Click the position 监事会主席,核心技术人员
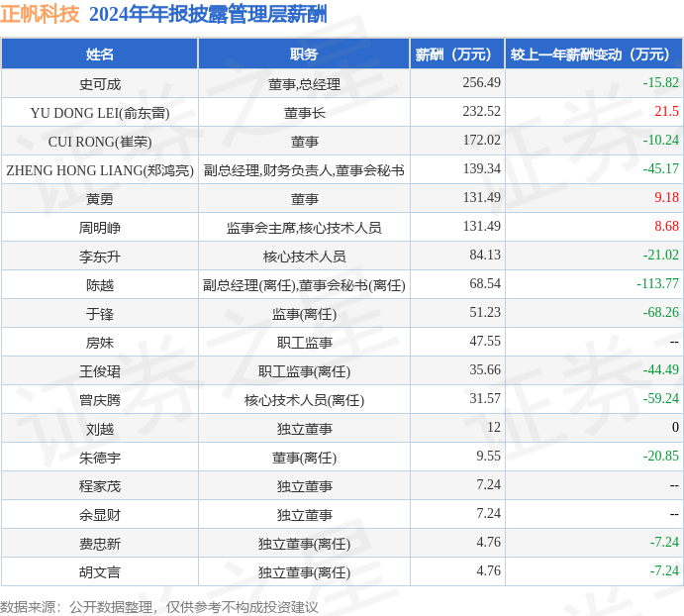The height and width of the screenshot is (616, 684). (x=304, y=228)
